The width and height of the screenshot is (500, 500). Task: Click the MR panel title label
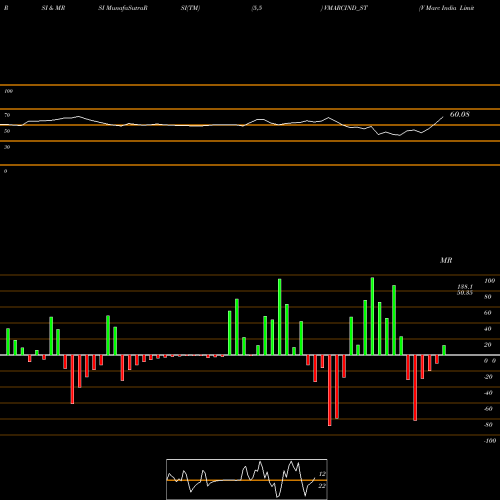tap(446, 260)
